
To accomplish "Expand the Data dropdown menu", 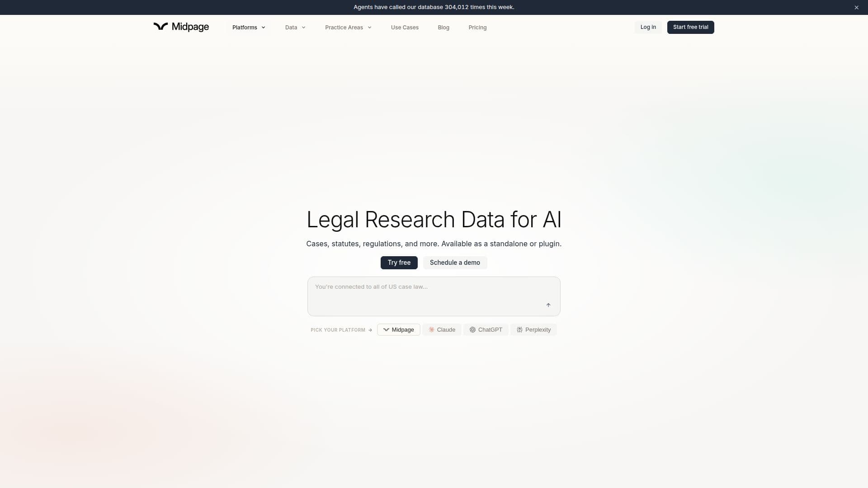I will tap(295, 28).
